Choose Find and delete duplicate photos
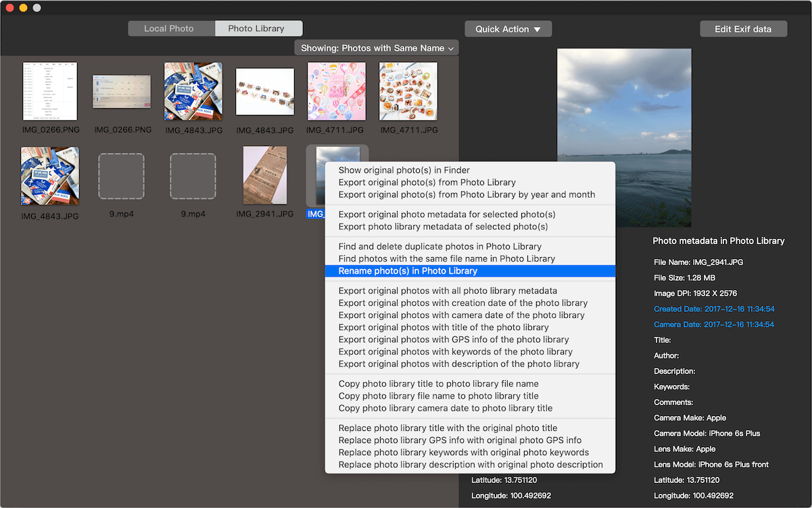 [470, 247]
